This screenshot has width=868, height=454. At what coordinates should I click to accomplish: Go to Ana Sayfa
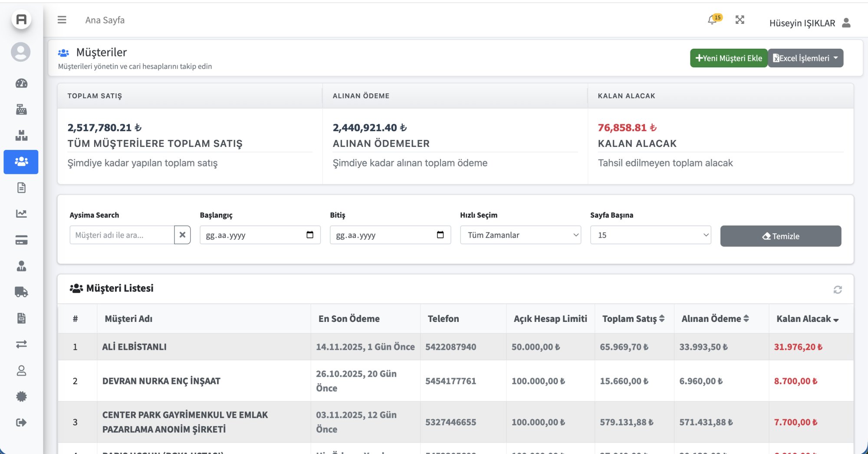pyautogui.click(x=105, y=20)
